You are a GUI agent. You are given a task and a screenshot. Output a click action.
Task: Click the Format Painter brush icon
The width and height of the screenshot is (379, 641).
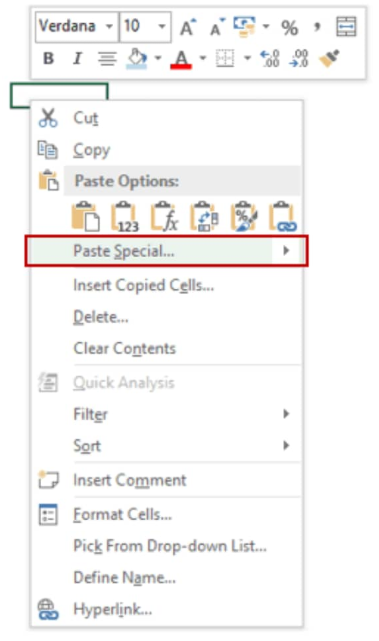(x=329, y=58)
